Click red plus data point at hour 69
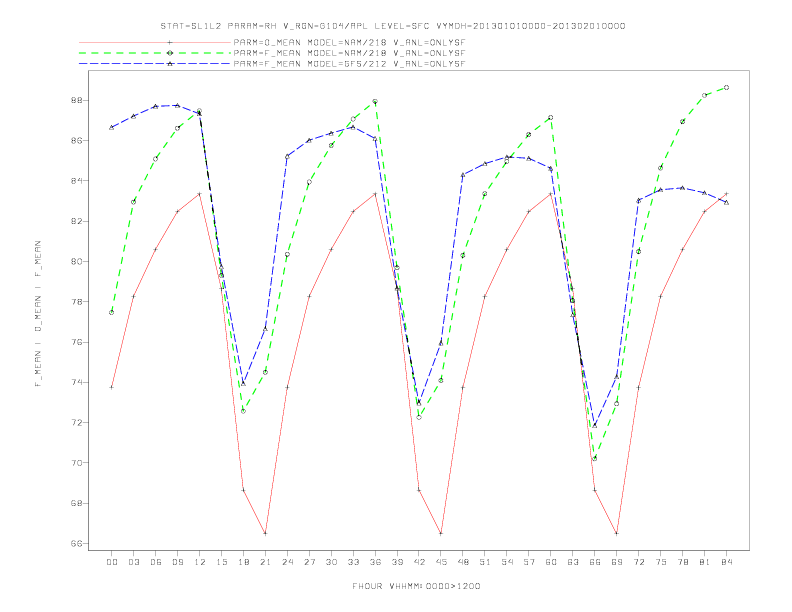This screenshot has height=612, width=792. (617, 533)
